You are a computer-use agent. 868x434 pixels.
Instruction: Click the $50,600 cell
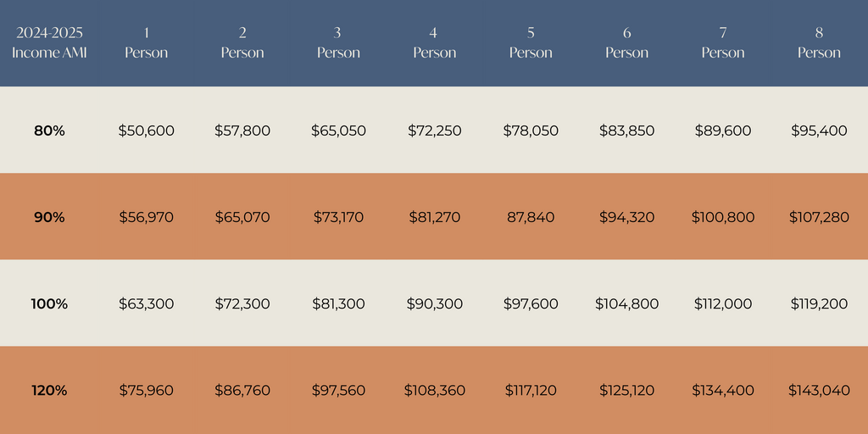tap(146, 131)
